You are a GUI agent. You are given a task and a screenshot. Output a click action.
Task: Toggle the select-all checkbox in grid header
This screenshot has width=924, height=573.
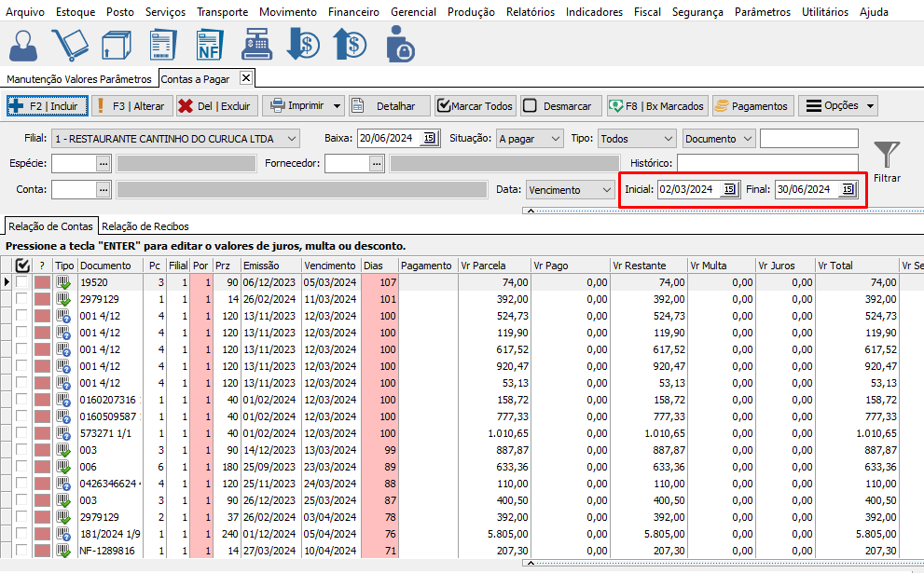[22, 266]
